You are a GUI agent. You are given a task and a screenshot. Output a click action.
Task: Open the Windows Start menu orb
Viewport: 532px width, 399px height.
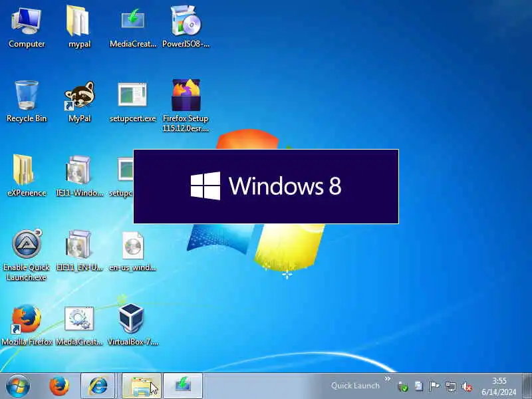click(18, 386)
